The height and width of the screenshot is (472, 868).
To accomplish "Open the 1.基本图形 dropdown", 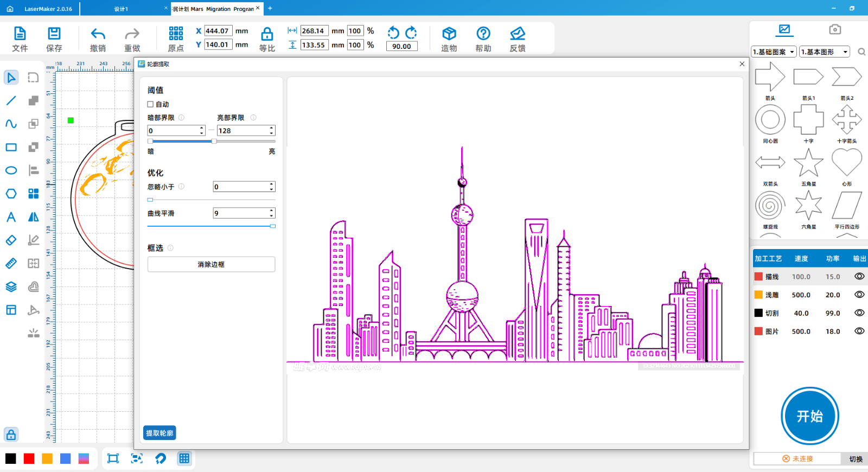I will [824, 52].
